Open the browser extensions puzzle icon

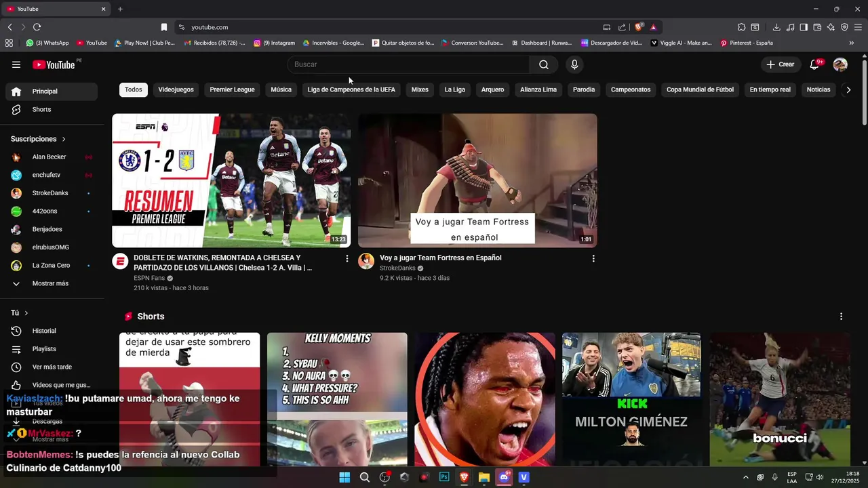[741, 27]
